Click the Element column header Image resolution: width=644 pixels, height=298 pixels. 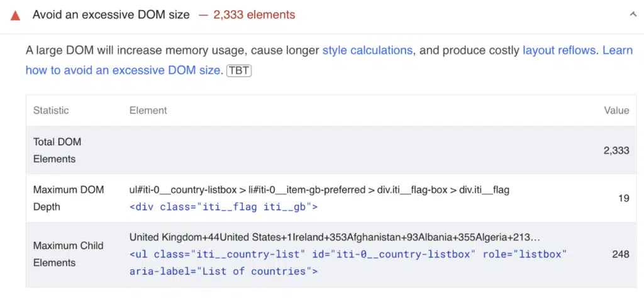tap(148, 110)
